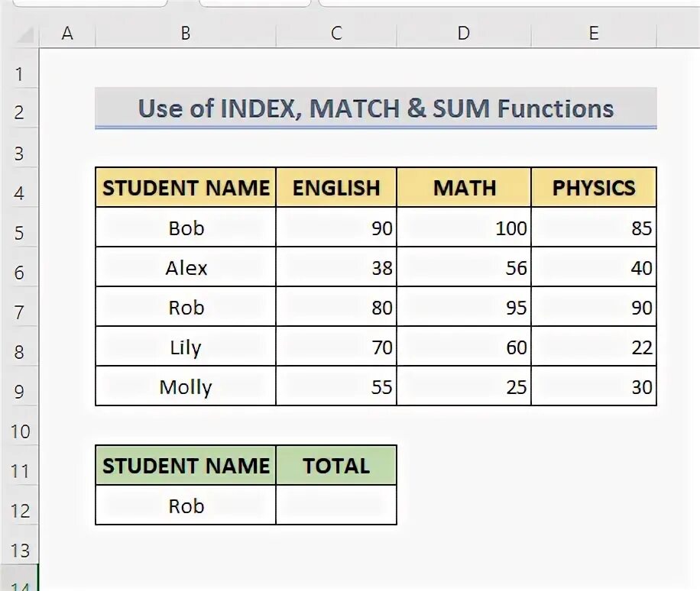
Task: Select the MATH header cell
Action: click(x=464, y=188)
